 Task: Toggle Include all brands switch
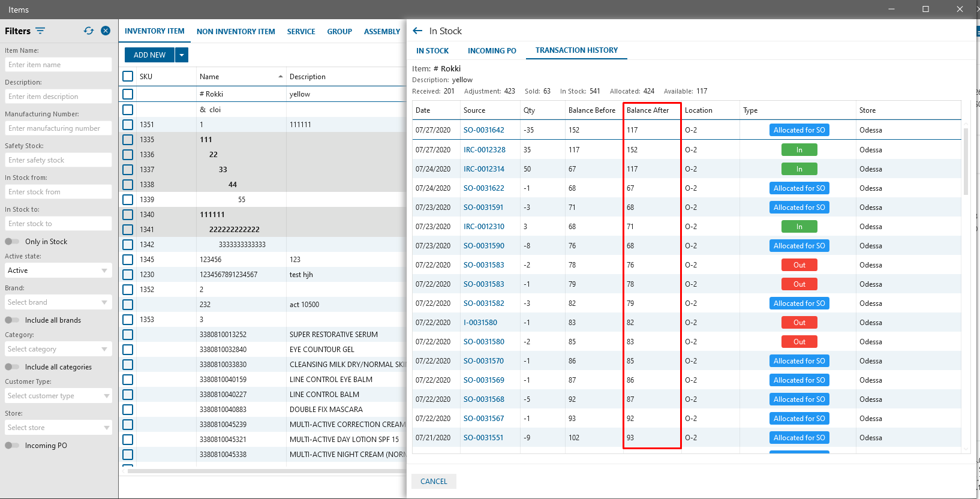click(x=12, y=320)
